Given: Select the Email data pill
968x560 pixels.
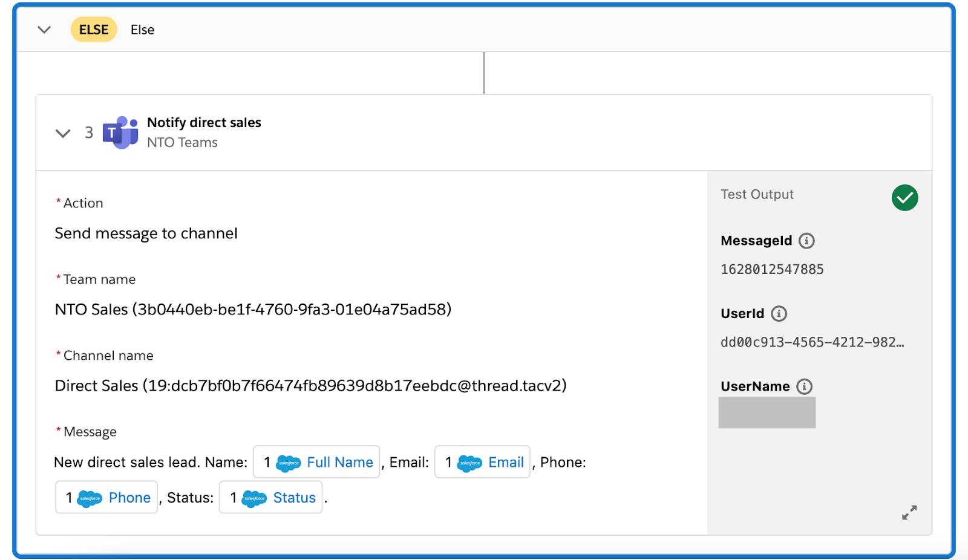Looking at the screenshot, I should [482, 462].
